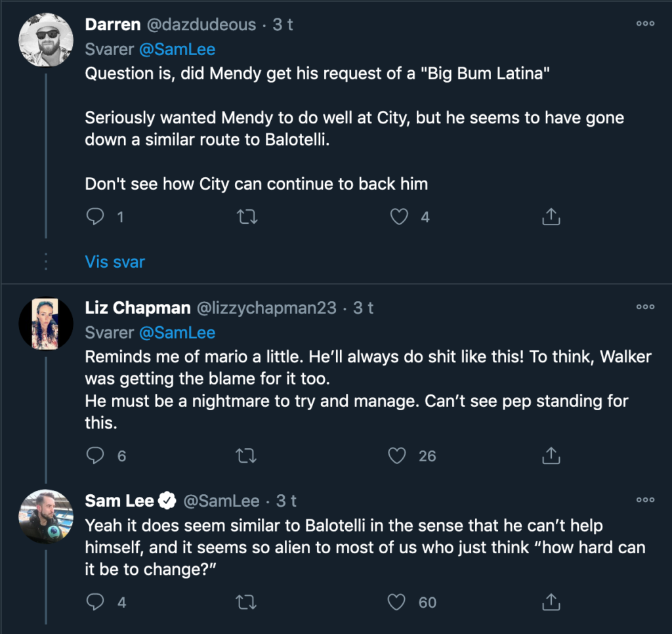672x634 pixels.
Task: Open more options menu on Darren's tweet
Action: click(x=645, y=24)
